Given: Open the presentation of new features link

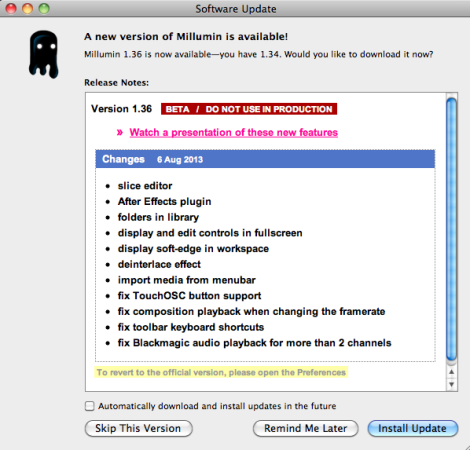Looking at the screenshot, I should [x=233, y=133].
